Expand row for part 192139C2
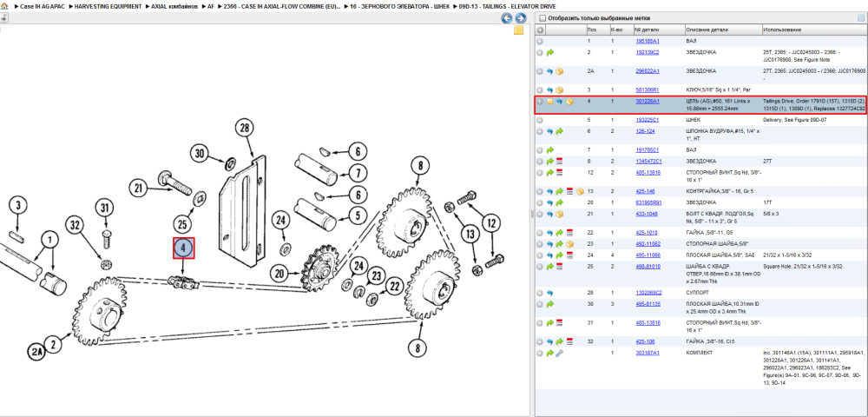This screenshot has width=868, height=417. point(540,53)
